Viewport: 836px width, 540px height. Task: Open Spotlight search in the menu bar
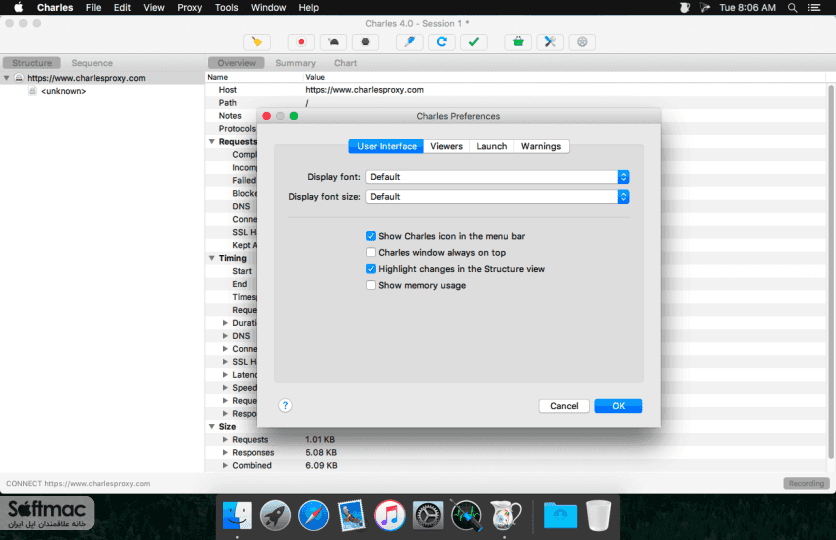click(793, 7)
